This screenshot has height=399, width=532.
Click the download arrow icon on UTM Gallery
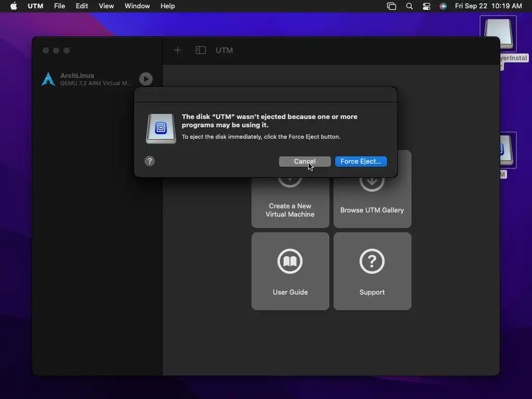point(372,184)
